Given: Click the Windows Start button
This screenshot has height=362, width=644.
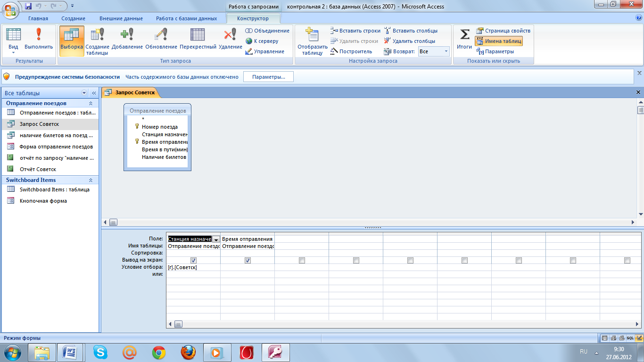Looking at the screenshot, I should pyautogui.click(x=12, y=352).
